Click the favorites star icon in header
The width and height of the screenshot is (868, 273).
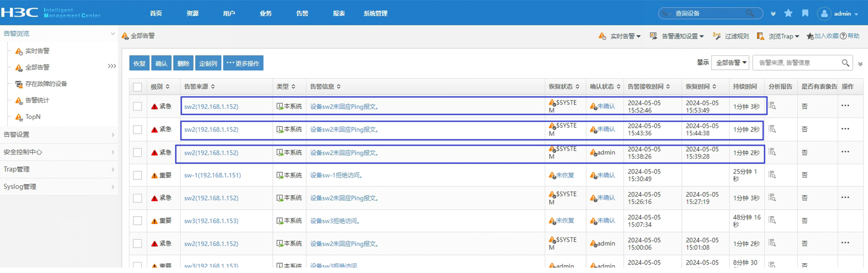(x=788, y=13)
